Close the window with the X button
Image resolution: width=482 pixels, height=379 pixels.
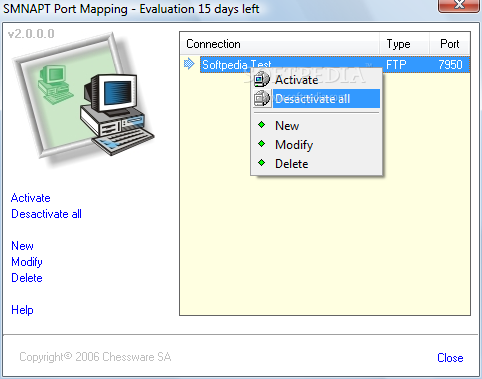tap(460, 5)
